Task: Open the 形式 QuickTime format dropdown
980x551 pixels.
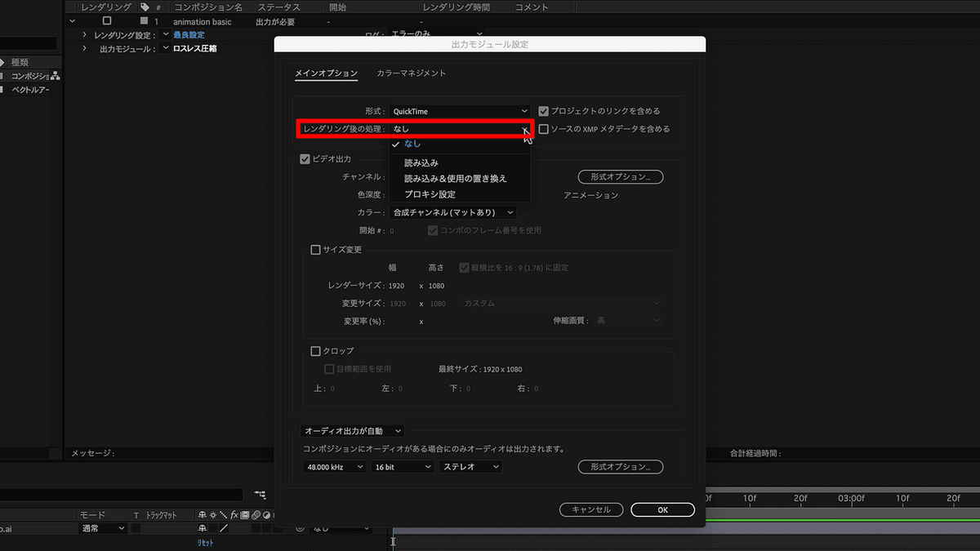Action: tap(459, 111)
